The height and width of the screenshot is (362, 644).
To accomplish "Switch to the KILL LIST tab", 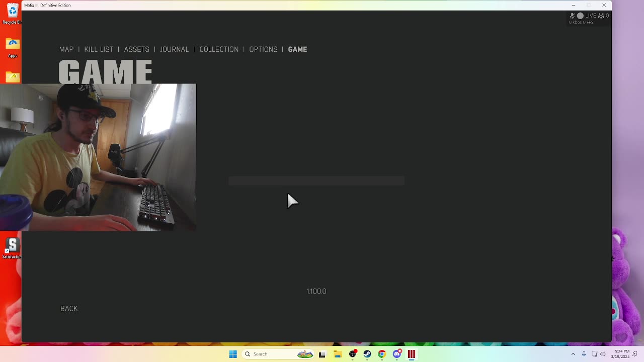I will pos(99,49).
